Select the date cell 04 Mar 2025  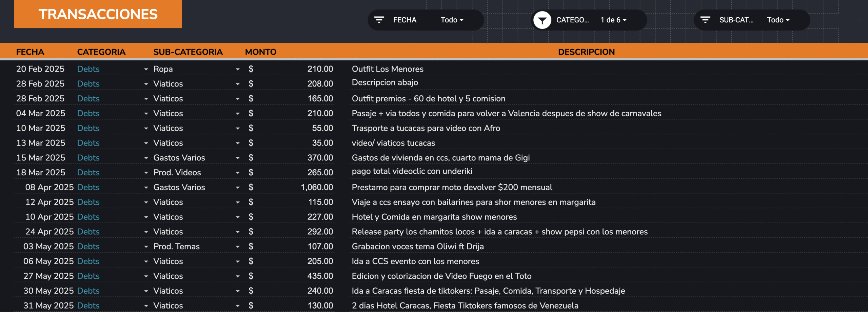(41, 113)
